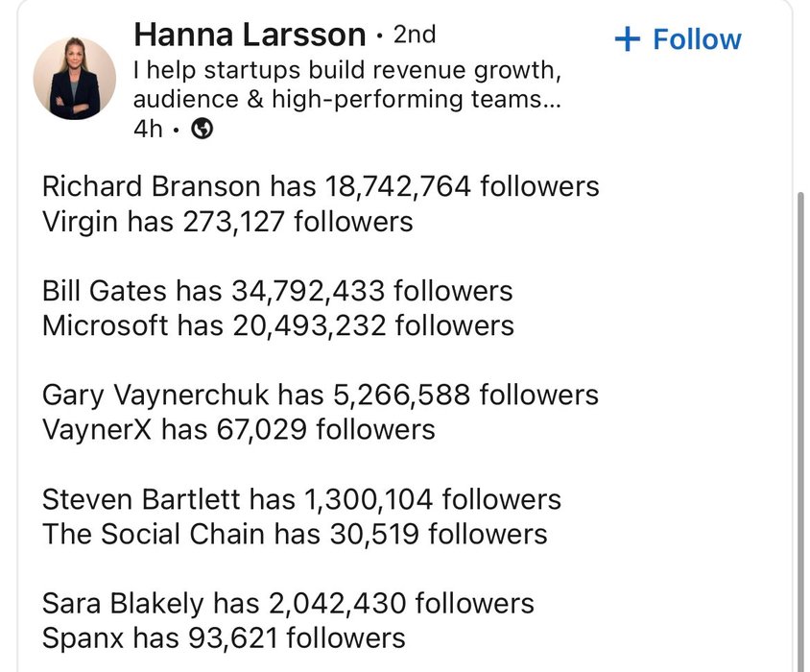Click the plus icon beside Follow

point(627,39)
